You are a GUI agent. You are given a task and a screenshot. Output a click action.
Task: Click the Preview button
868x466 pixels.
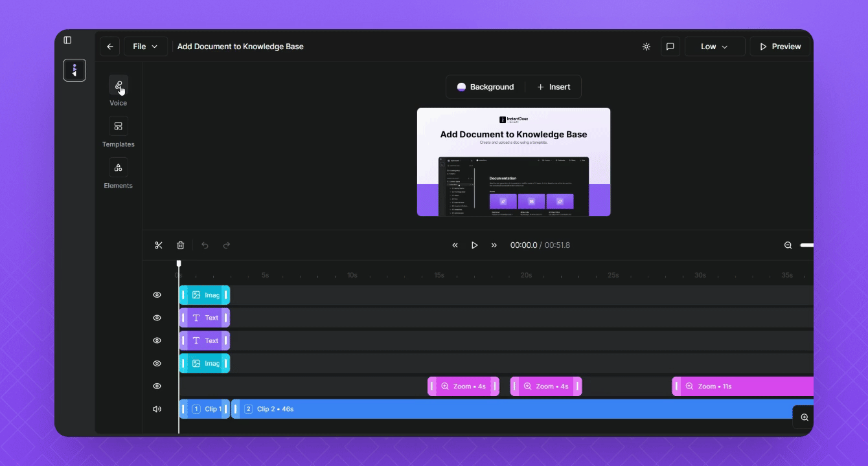(781, 47)
